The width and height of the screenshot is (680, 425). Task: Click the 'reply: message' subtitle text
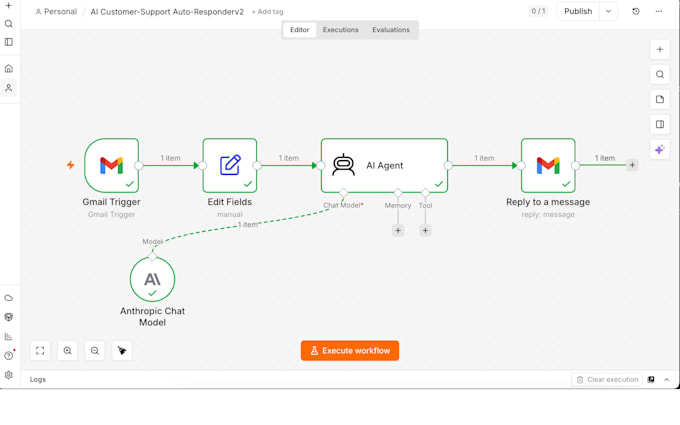548,215
